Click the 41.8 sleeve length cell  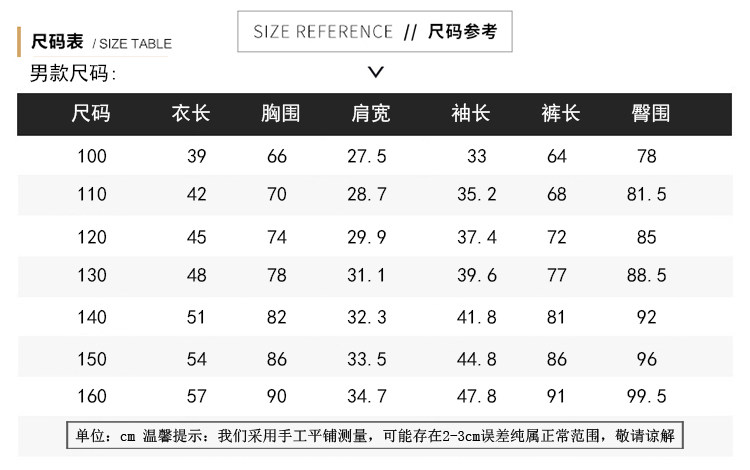(x=477, y=317)
